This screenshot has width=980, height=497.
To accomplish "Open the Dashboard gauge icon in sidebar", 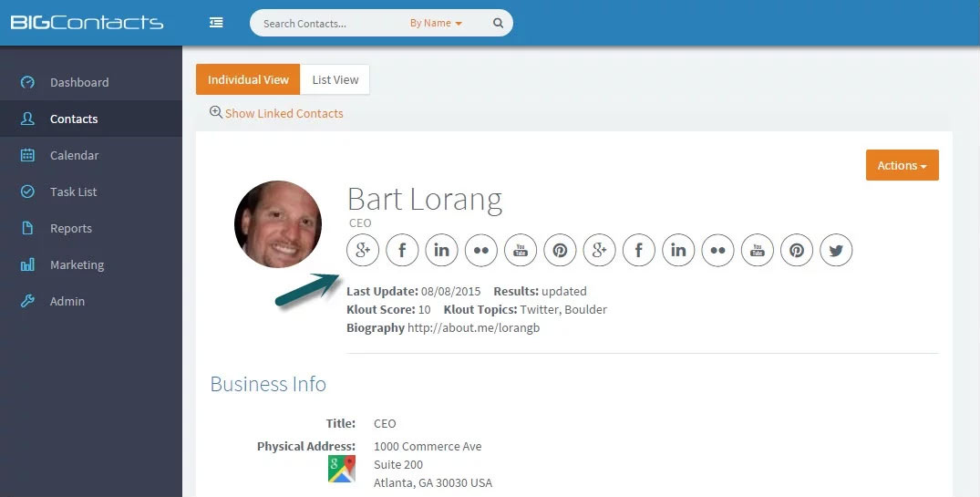I will tap(27, 82).
